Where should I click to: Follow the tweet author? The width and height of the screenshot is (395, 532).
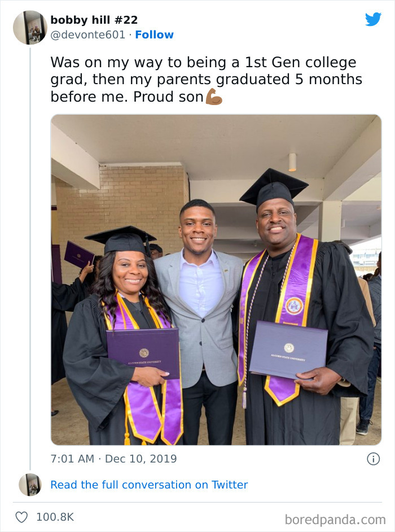click(x=154, y=34)
